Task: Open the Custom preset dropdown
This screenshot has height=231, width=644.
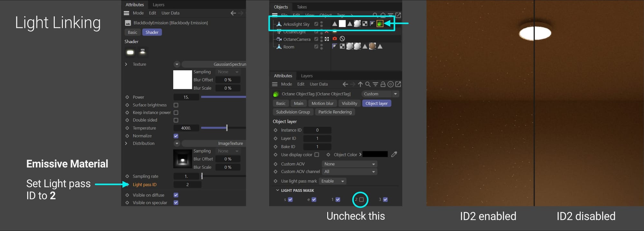Action: pyautogui.click(x=380, y=94)
